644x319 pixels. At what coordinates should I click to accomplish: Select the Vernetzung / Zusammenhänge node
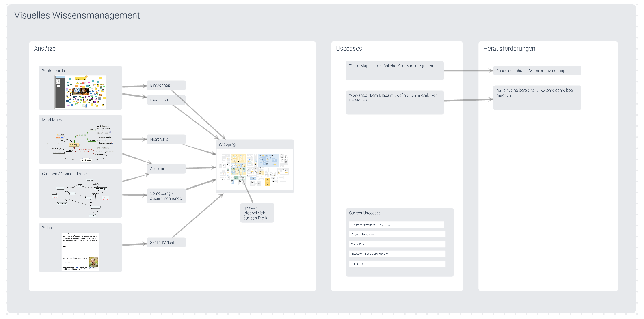click(166, 196)
